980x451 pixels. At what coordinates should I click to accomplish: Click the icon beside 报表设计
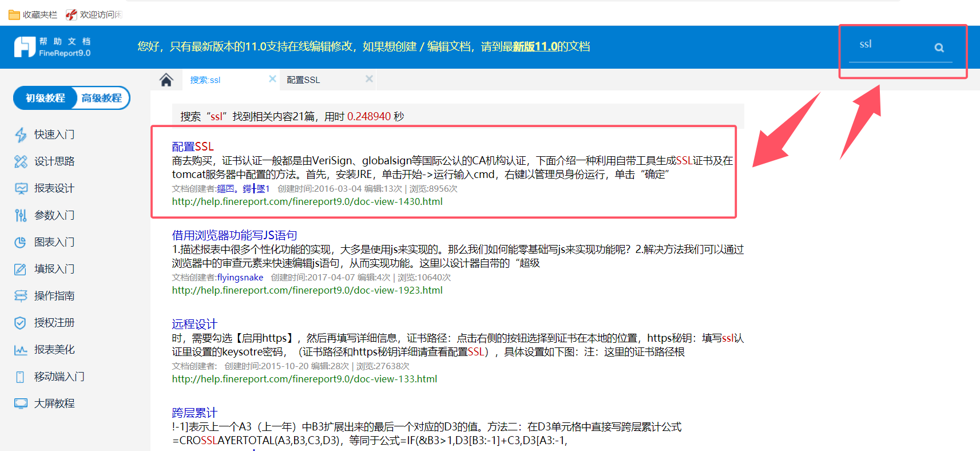(21, 188)
